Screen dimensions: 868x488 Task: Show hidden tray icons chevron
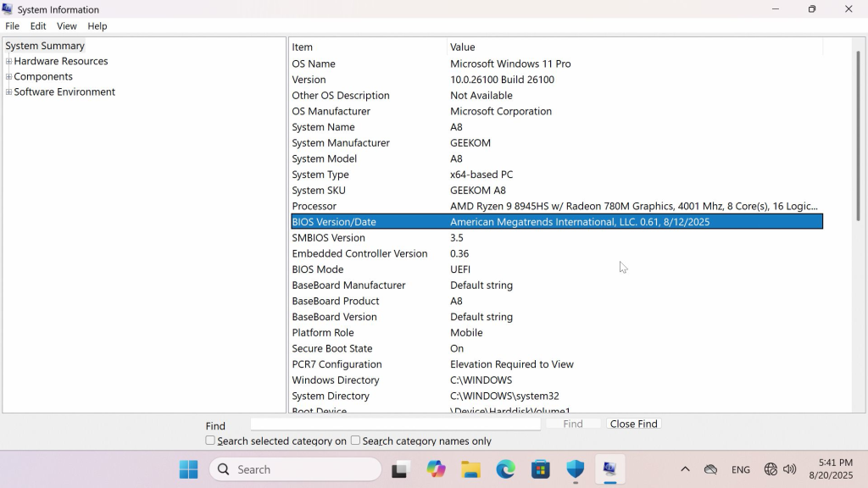point(685,469)
